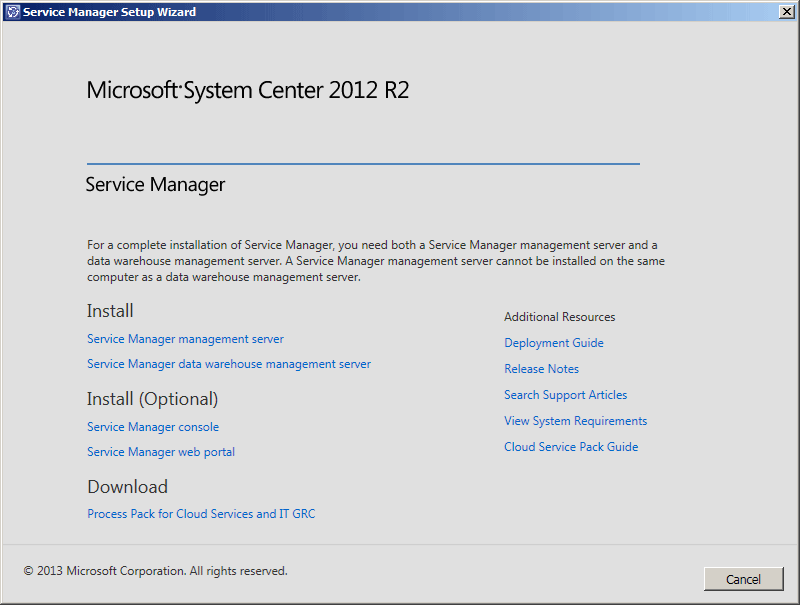Click the Service Manager heading
This screenshot has width=800, height=605.
[x=155, y=185]
